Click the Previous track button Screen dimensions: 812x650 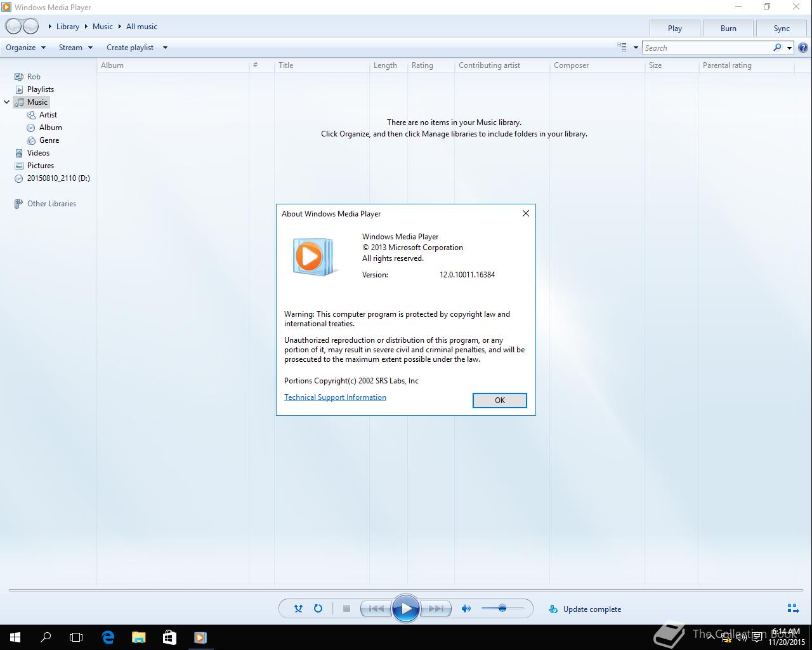pos(376,609)
